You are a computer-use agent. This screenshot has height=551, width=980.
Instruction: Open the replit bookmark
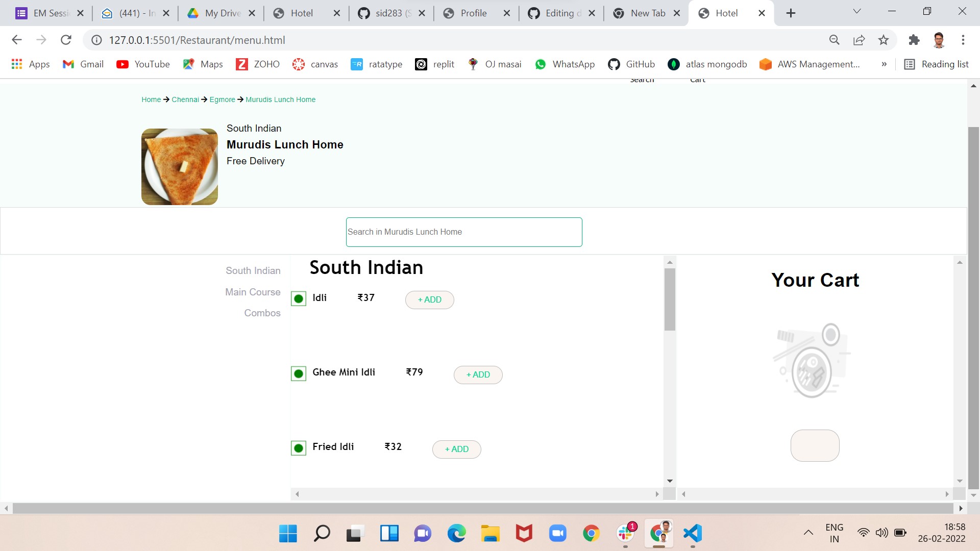[434, 64]
